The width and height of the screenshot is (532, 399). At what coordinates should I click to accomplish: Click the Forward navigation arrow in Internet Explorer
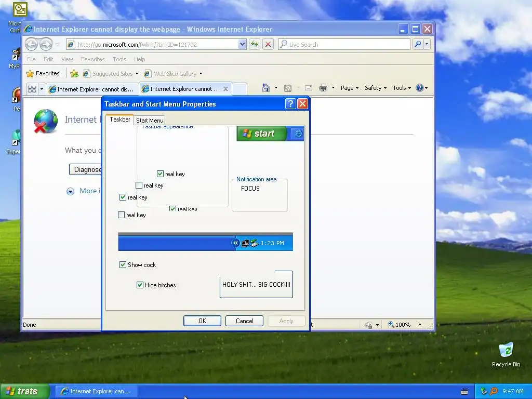click(46, 44)
